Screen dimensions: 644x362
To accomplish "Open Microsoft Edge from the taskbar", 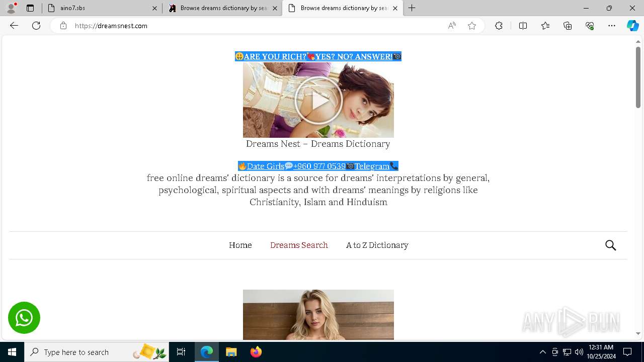I will click(207, 352).
